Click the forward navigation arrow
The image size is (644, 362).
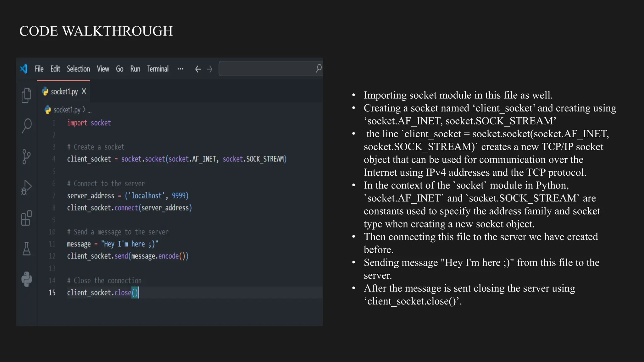point(210,69)
